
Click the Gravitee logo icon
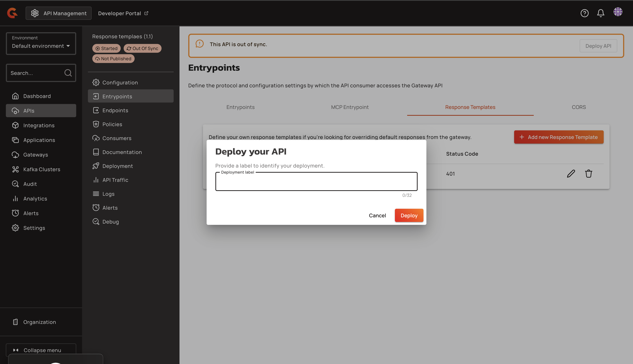[12, 13]
